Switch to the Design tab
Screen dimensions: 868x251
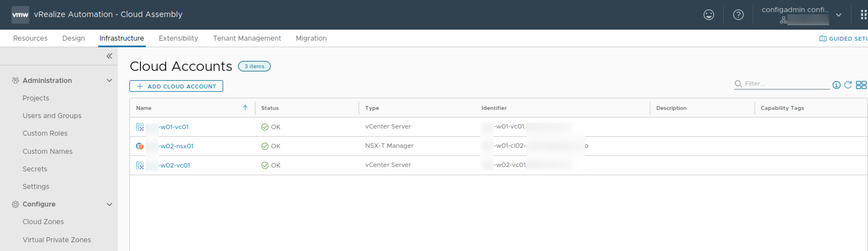coord(73,38)
